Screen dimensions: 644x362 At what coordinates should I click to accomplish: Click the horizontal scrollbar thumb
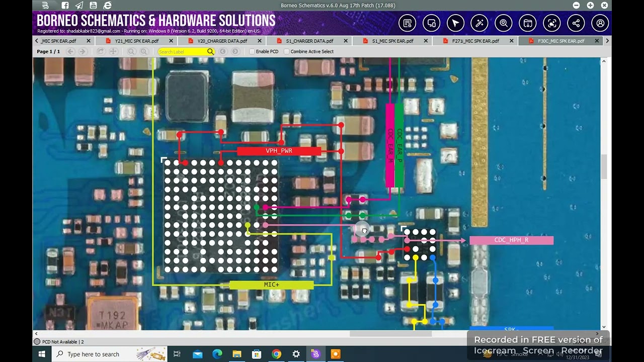pyautogui.click(x=390, y=334)
